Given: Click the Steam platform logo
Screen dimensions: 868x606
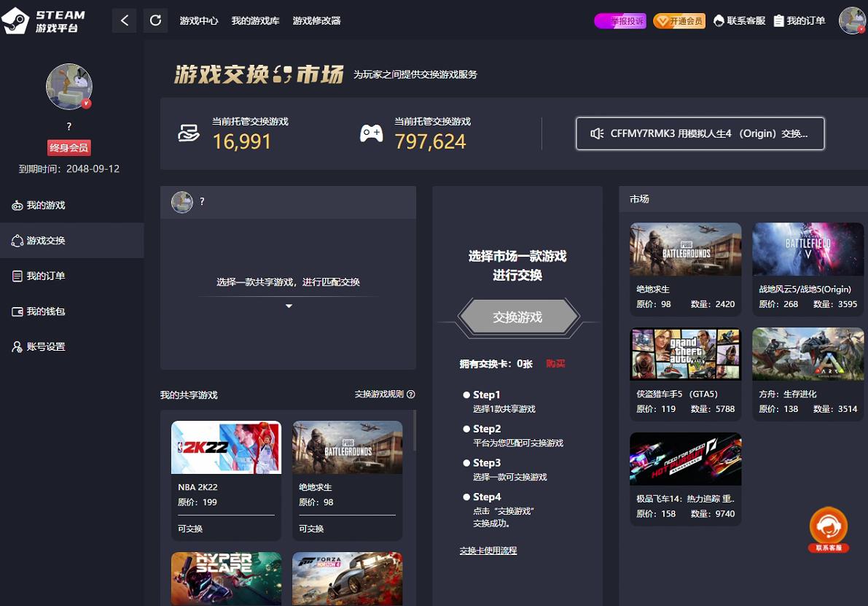Looking at the screenshot, I should [44, 20].
